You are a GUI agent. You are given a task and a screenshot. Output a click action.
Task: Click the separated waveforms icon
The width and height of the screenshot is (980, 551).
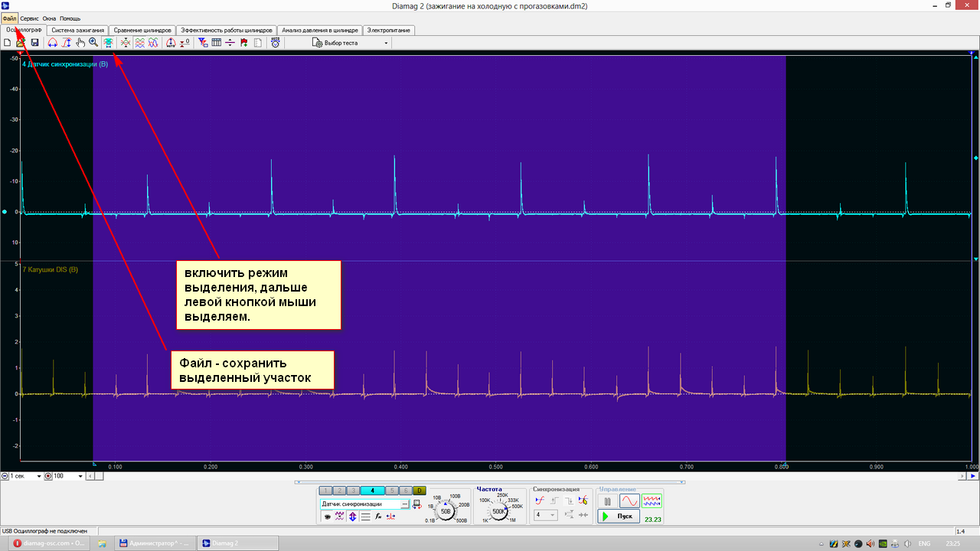coord(139,43)
